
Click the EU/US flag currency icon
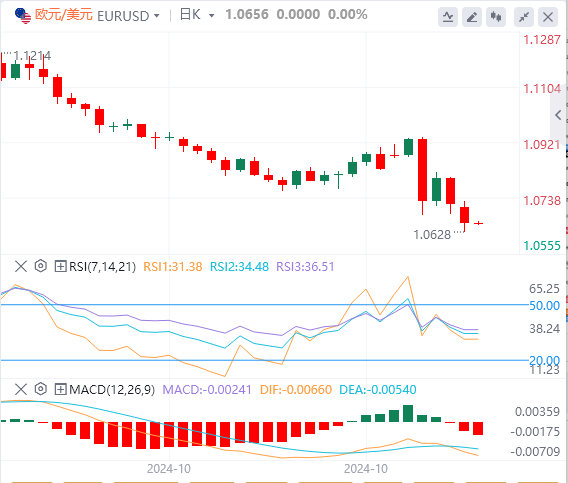(x=23, y=16)
